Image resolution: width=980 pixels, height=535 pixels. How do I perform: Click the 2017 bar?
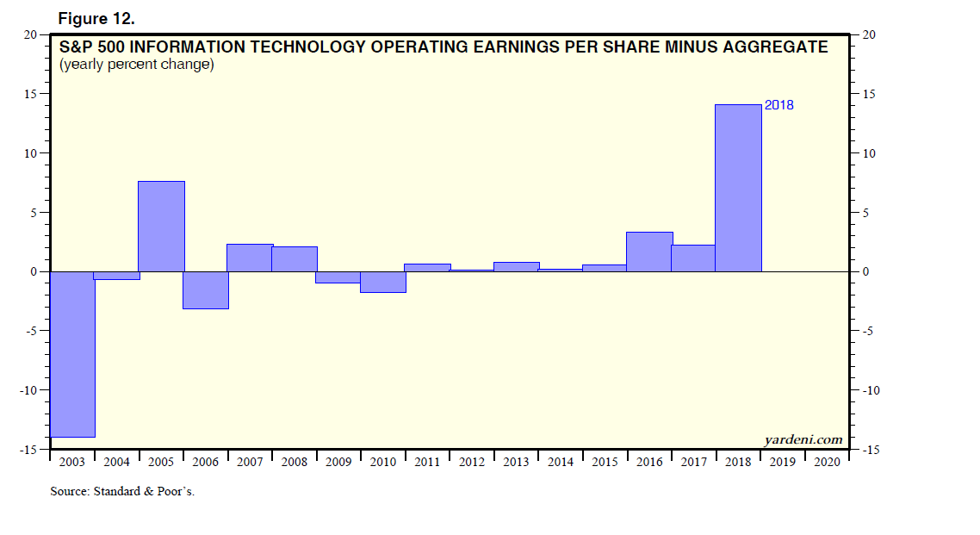pos(693,258)
